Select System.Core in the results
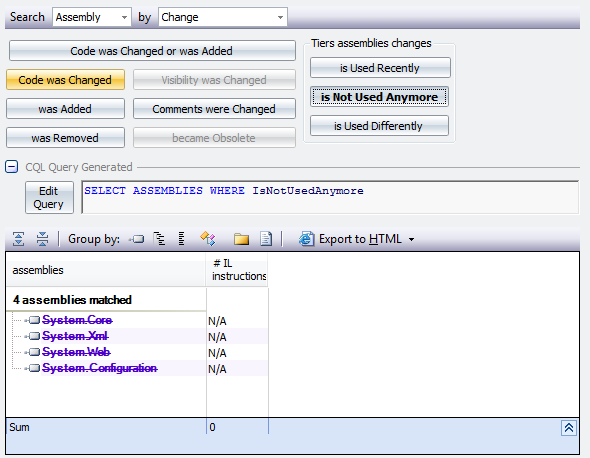Viewport: 590px width, 458px height. [77, 320]
